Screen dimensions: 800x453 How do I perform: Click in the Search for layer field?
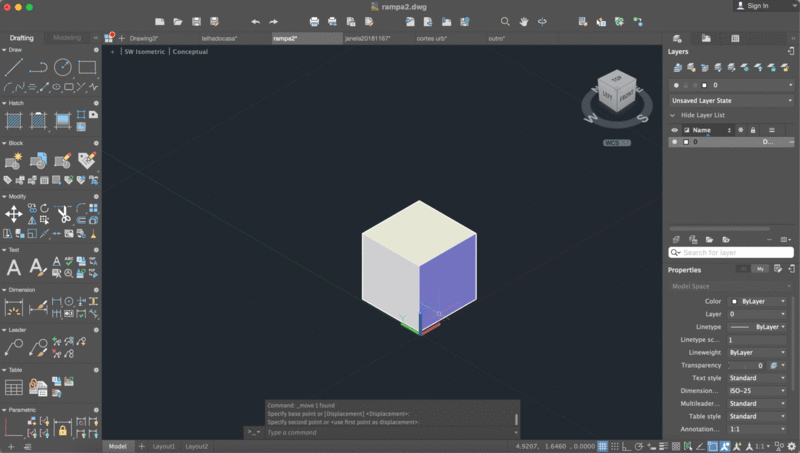click(x=731, y=253)
